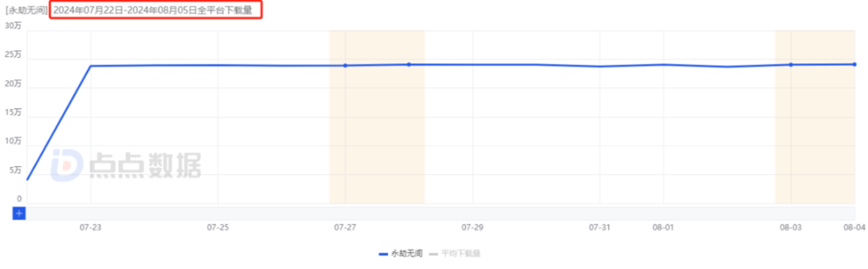This screenshot has height=269, width=868.
Task: Click the 07-23 x-axis date label
Action: (x=91, y=227)
